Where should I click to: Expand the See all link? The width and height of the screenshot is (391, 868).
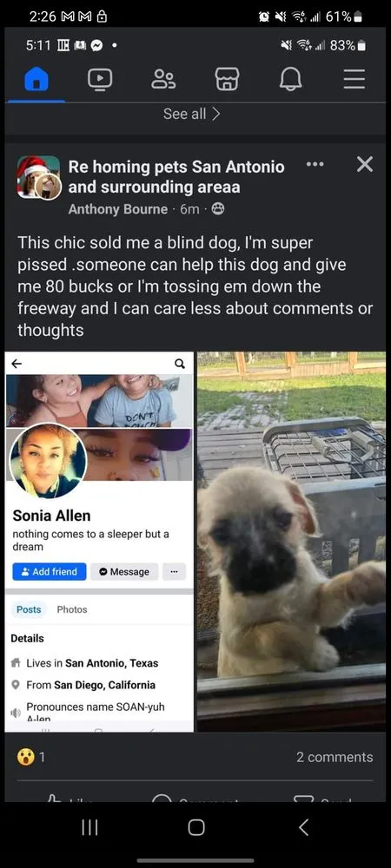pyautogui.click(x=192, y=114)
